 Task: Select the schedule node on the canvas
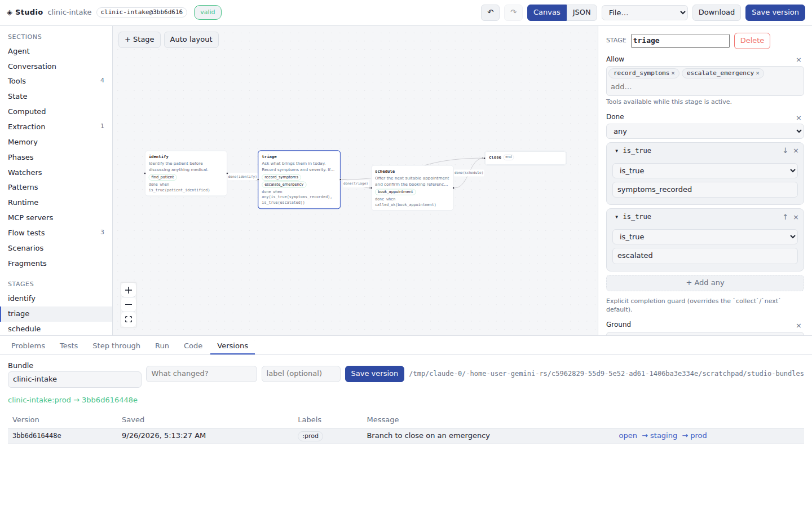[x=412, y=188]
